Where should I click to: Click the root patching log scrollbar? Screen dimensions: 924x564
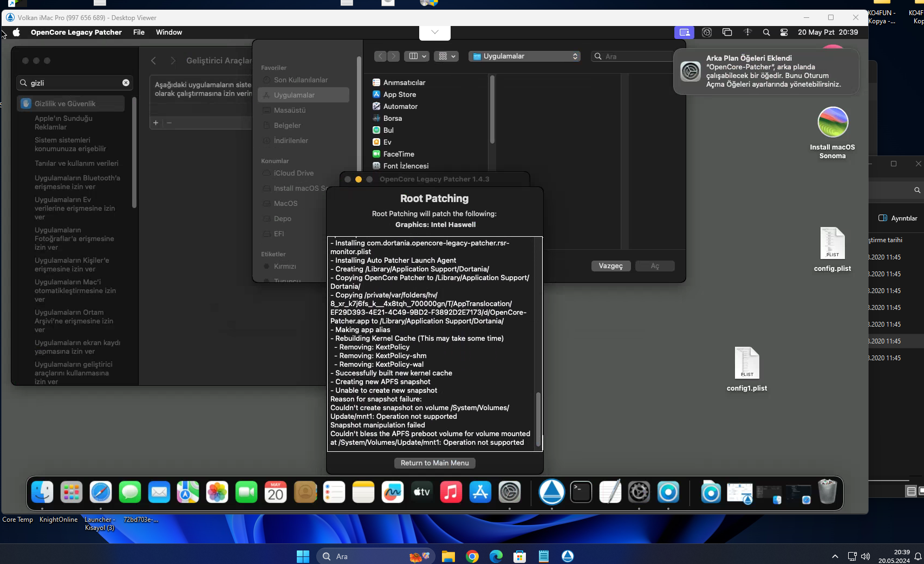tap(538, 419)
